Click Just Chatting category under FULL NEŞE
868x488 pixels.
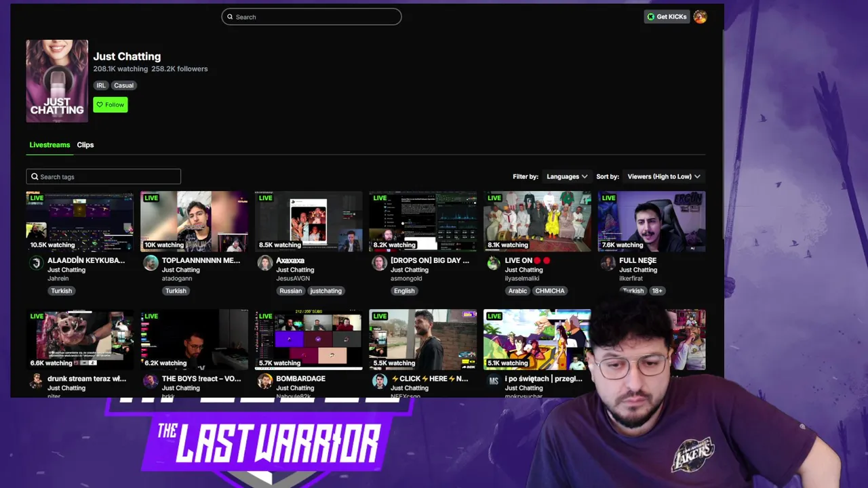coord(638,270)
